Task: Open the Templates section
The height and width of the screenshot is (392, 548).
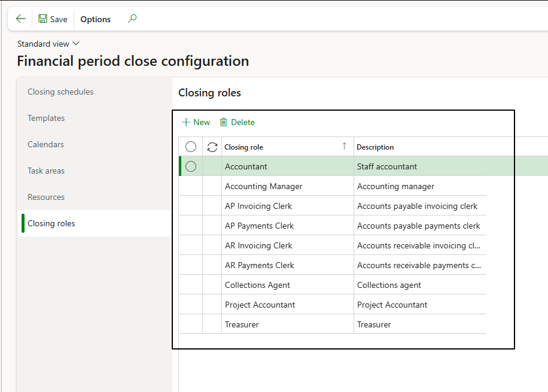Action: [x=46, y=118]
